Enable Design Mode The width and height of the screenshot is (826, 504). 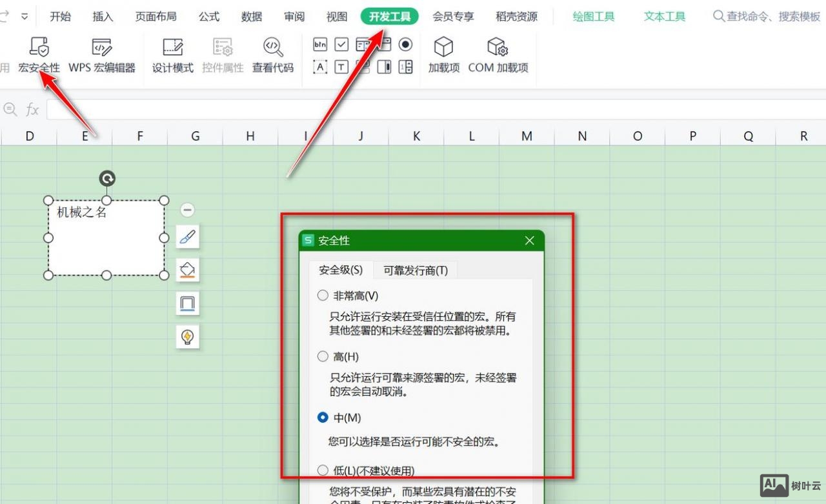172,56
